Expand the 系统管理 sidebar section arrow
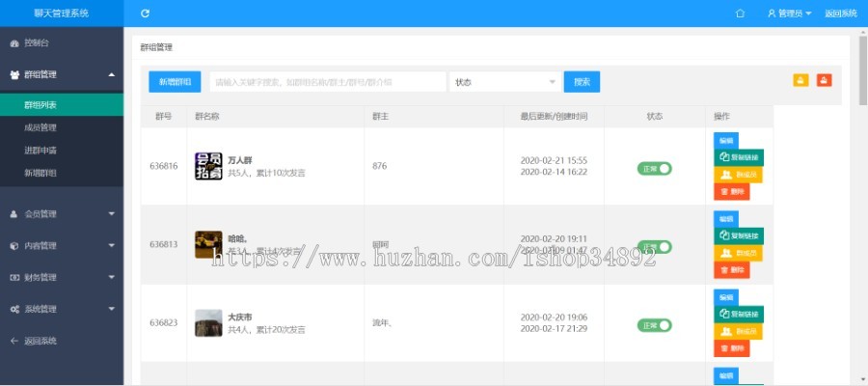 [111, 309]
